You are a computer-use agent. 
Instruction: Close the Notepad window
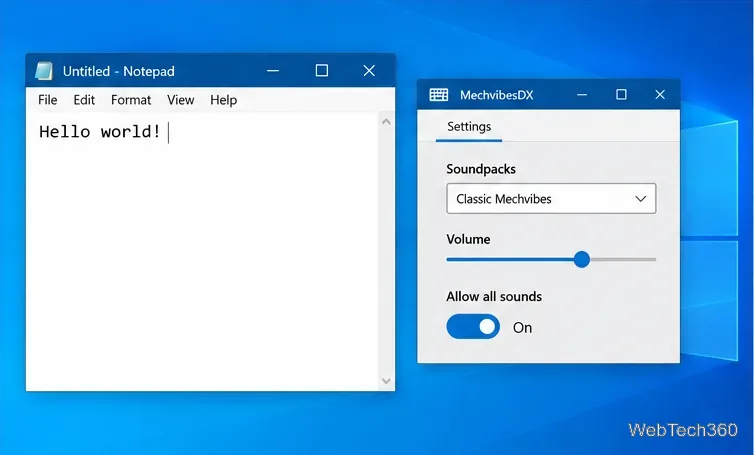click(x=369, y=71)
